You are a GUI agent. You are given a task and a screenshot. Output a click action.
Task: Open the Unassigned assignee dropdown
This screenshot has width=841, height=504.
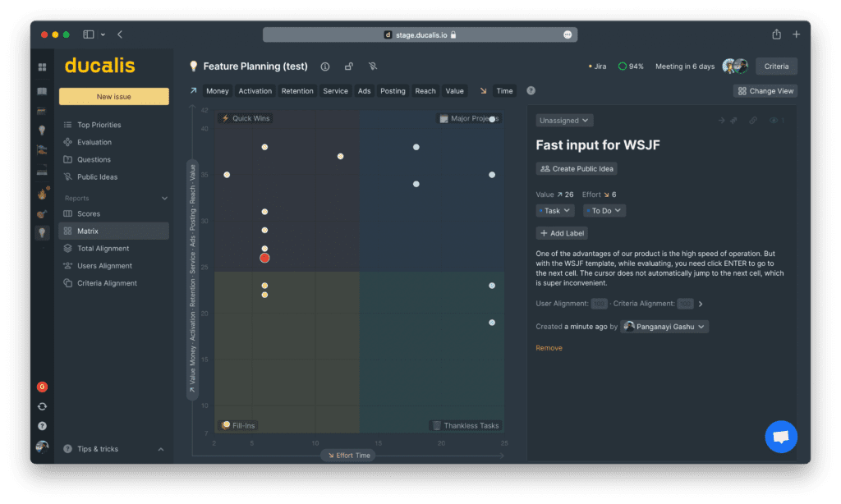click(564, 121)
